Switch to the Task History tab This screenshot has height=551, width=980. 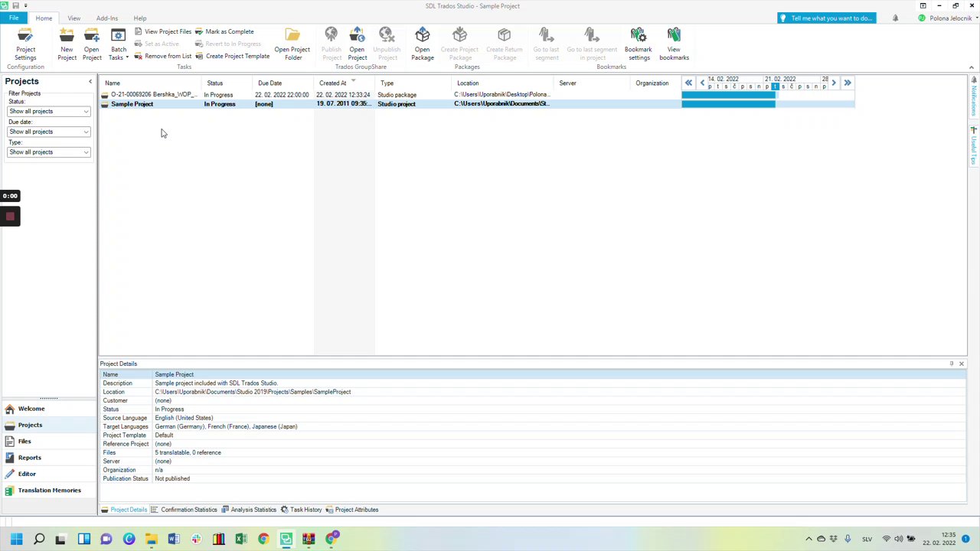(x=301, y=510)
